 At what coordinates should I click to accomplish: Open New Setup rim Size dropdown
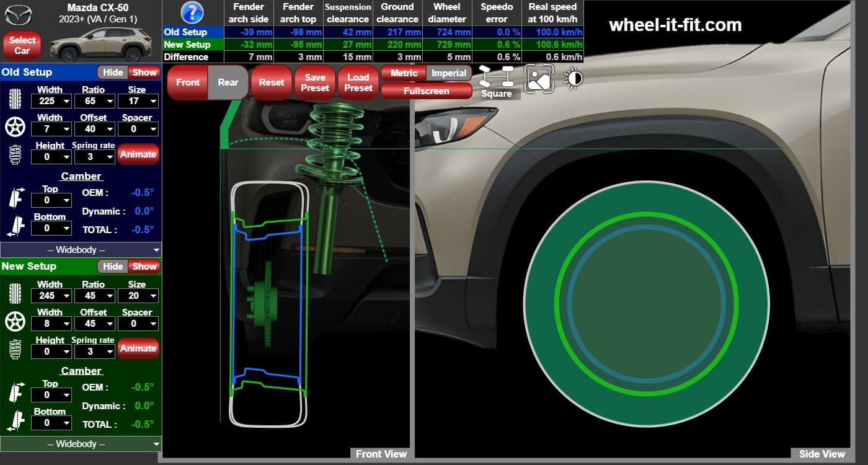pyautogui.click(x=139, y=296)
